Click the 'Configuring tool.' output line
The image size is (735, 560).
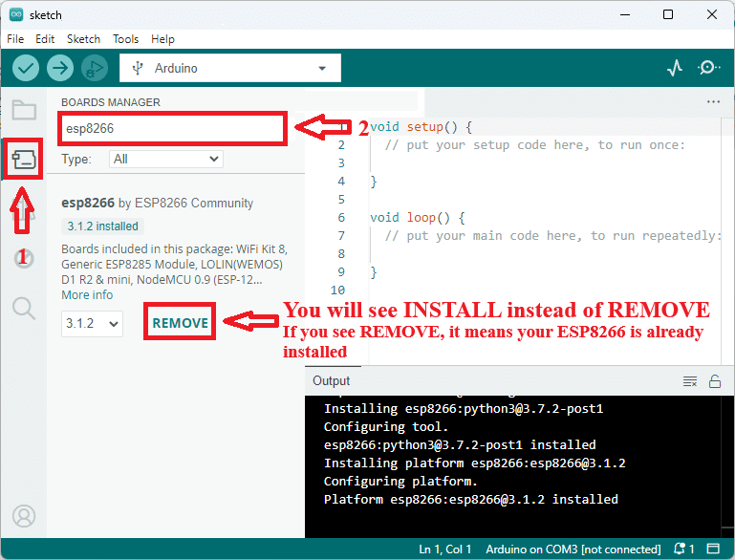coord(386,427)
